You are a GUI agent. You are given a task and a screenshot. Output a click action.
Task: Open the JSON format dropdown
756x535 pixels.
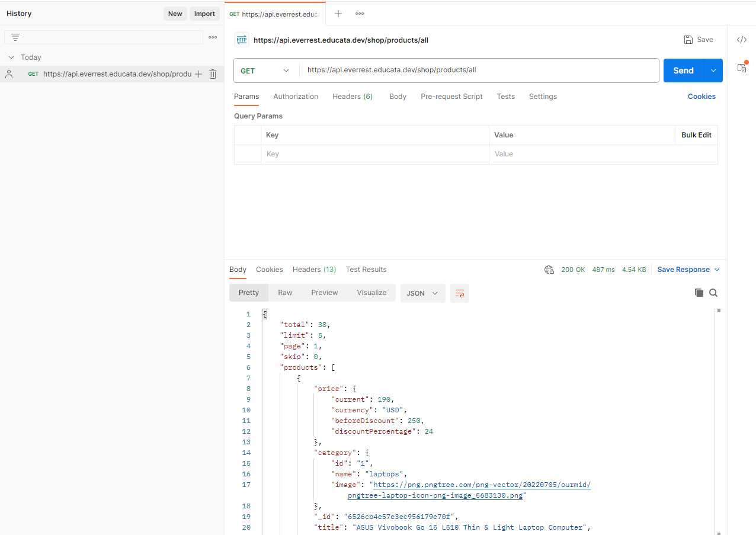(423, 293)
